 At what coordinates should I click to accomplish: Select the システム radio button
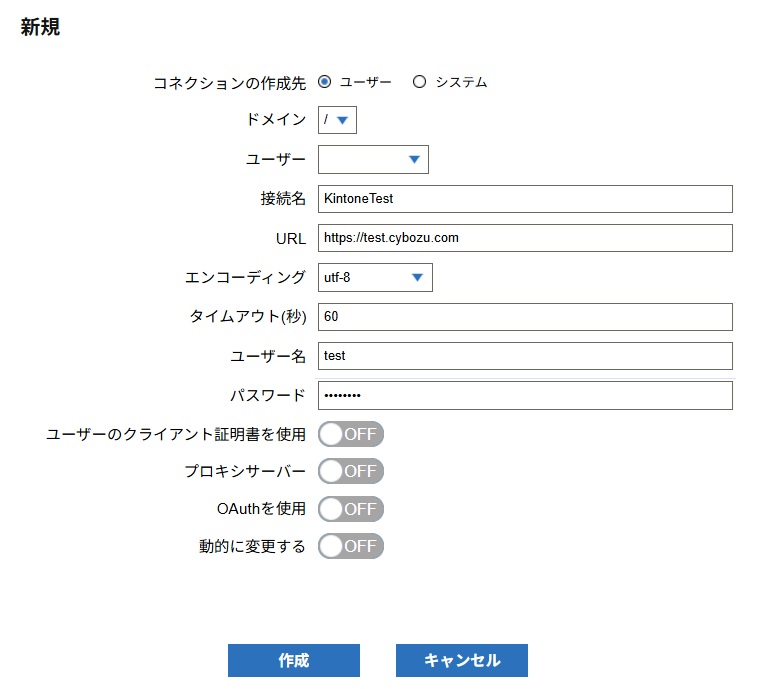[x=420, y=82]
